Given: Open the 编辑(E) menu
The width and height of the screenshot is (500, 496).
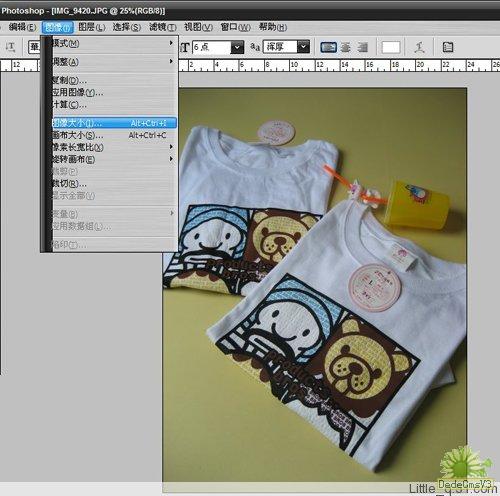Looking at the screenshot, I should pyautogui.click(x=22, y=27).
